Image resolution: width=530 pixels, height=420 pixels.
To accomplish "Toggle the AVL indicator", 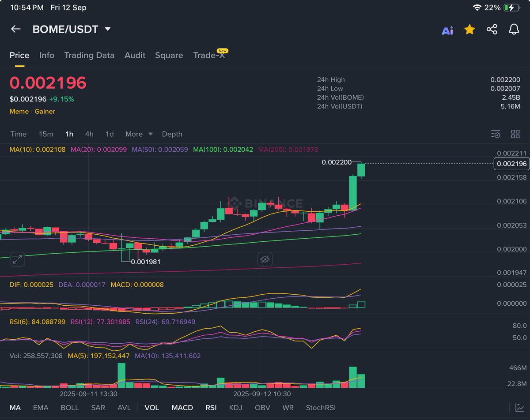I will click(124, 408).
